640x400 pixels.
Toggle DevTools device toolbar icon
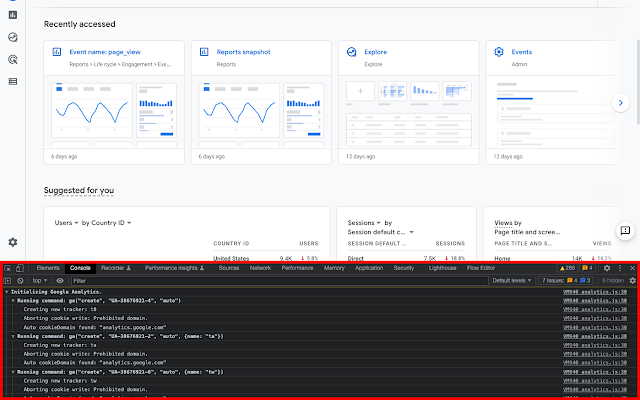pyautogui.click(x=19, y=268)
